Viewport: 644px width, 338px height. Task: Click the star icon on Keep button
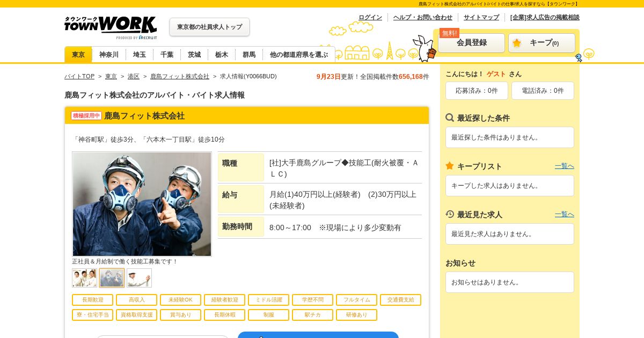(517, 43)
